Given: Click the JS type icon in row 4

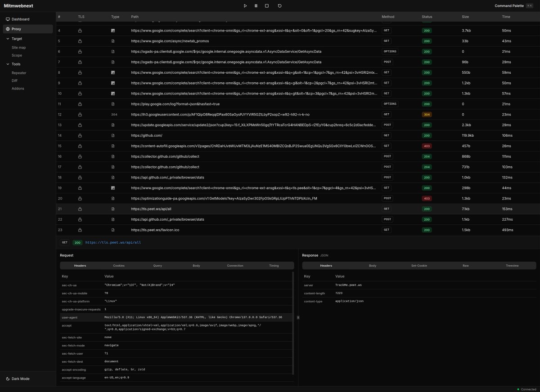Looking at the screenshot, I should [113, 30].
